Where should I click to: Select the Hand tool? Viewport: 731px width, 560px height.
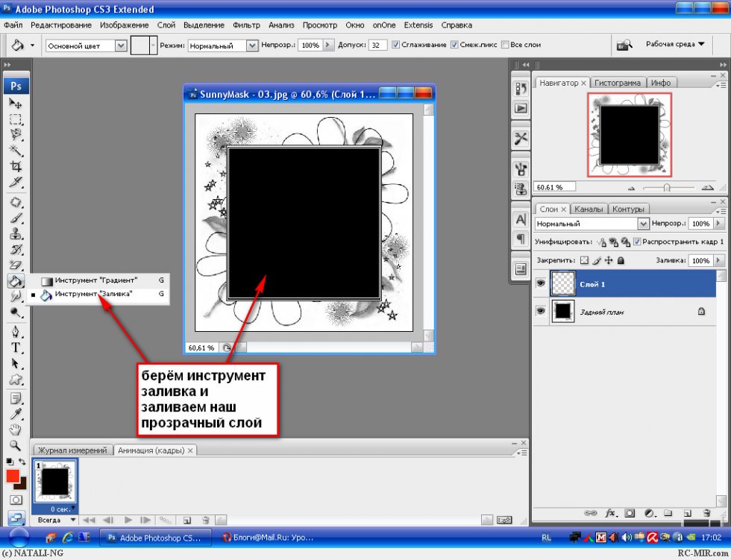[x=16, y=430]
